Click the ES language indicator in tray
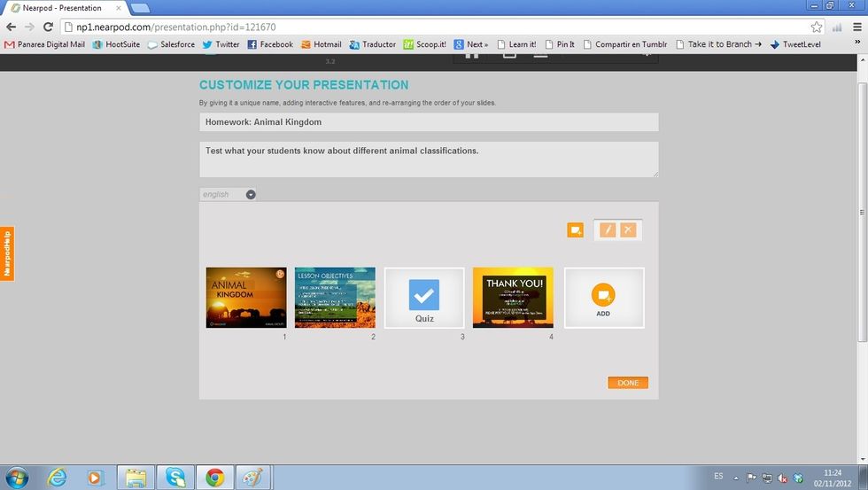This screenshot has height=490, width=868. pos(718,476)
